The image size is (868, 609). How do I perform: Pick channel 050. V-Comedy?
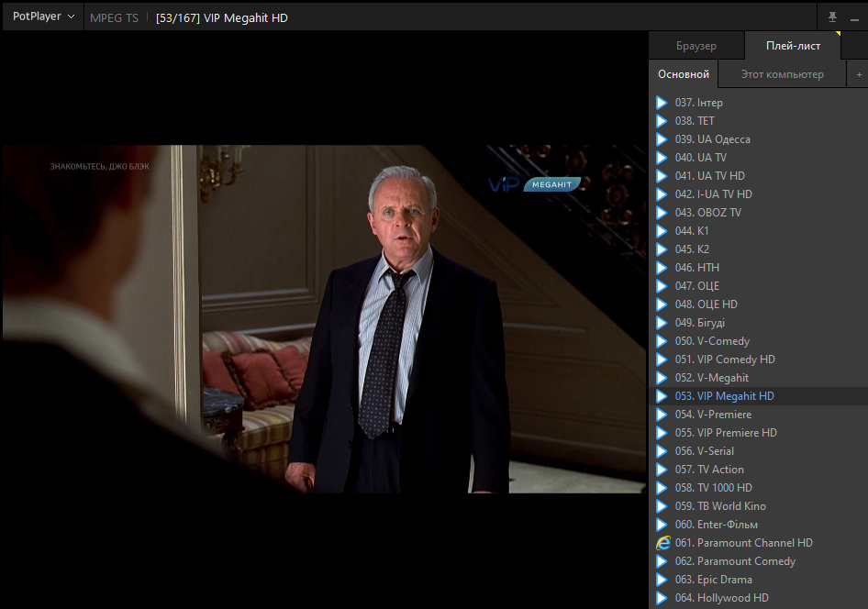pos(759,341)
